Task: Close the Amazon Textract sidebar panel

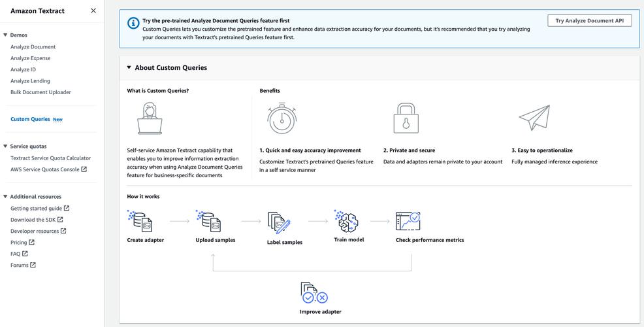Action: point(93,10)
